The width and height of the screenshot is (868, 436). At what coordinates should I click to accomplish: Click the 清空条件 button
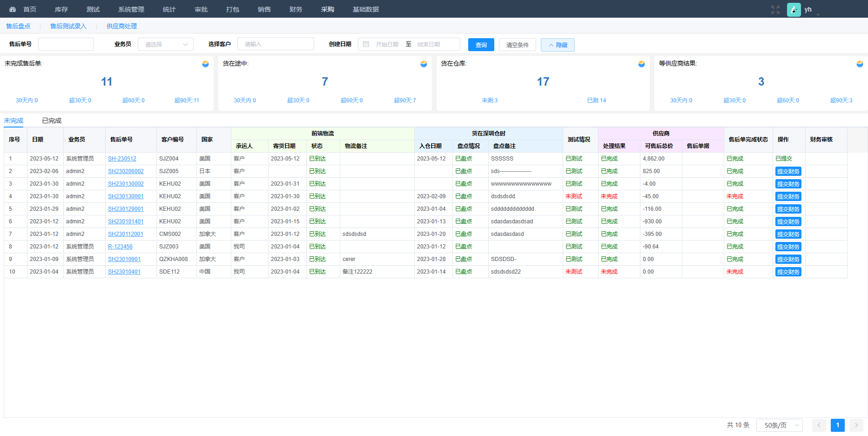click(518, 45)
